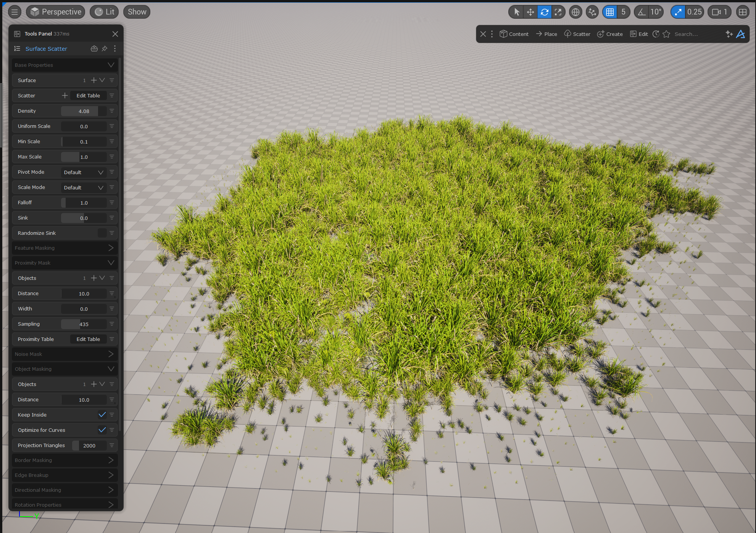Add a new Scatter item
This screenshot has height=533, width=756.
pos(65,95)
